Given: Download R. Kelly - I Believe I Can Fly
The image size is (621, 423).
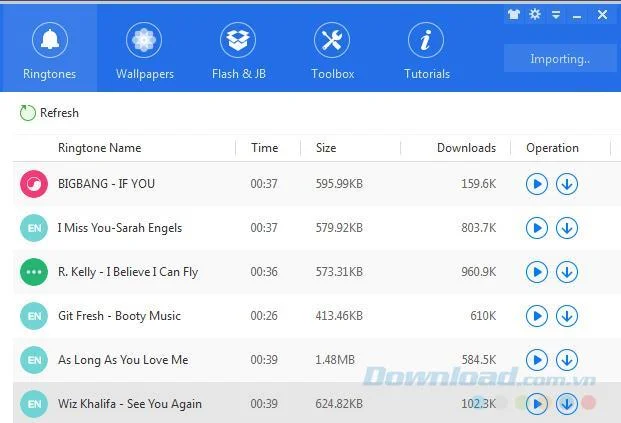Looking at the screenshot, I should [x=567, y=272].
